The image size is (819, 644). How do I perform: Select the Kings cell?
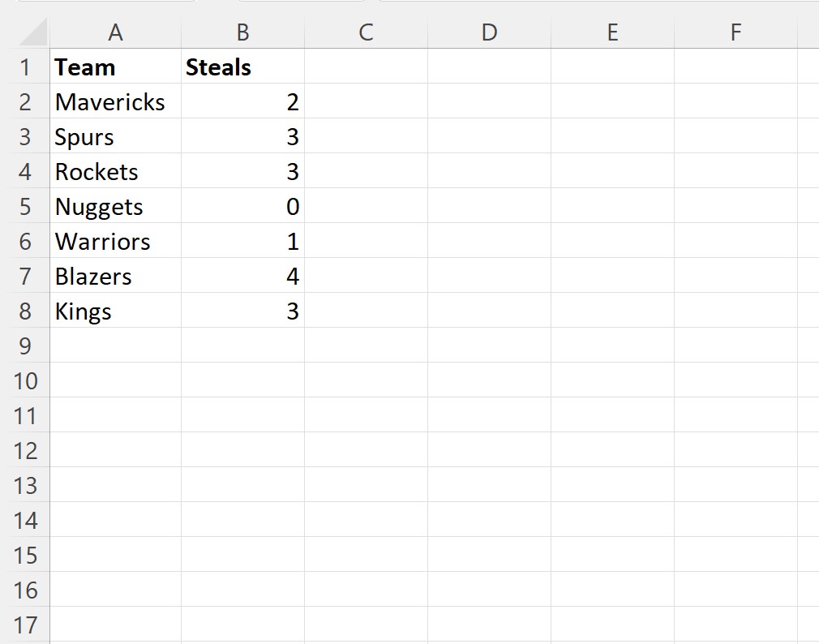115,311
